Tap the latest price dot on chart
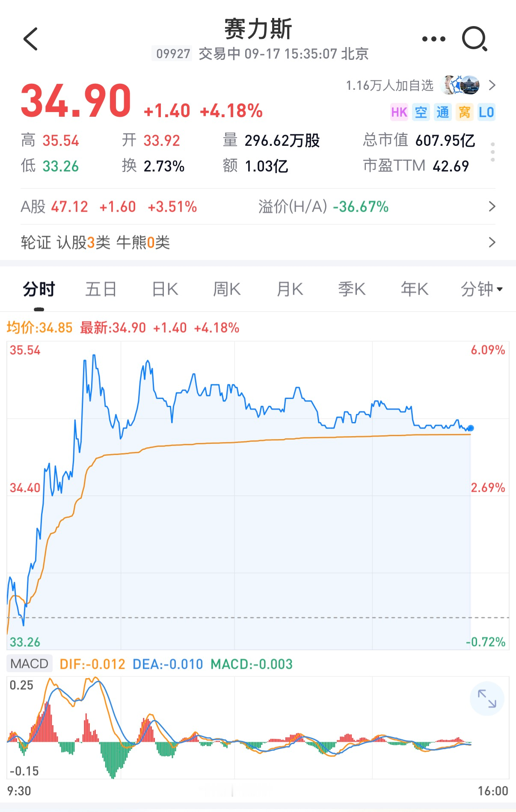516x812 pixels. [471, 428]
